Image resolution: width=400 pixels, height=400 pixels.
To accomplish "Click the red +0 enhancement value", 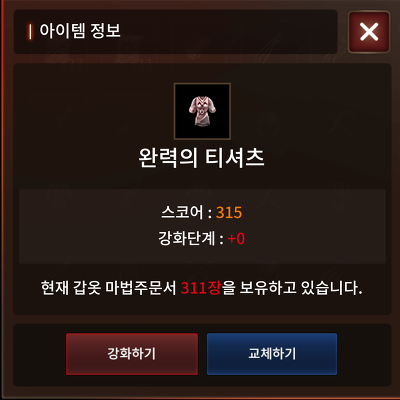I will point(236,239).
